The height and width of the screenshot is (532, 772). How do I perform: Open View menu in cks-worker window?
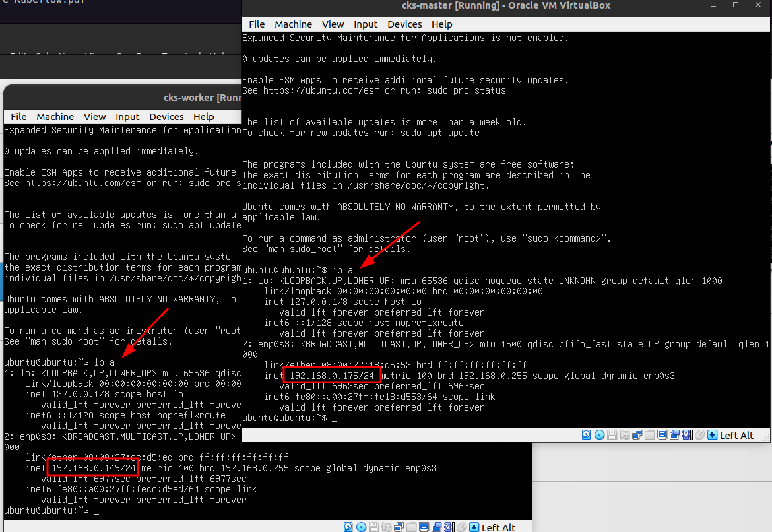[x=94, y=117]
